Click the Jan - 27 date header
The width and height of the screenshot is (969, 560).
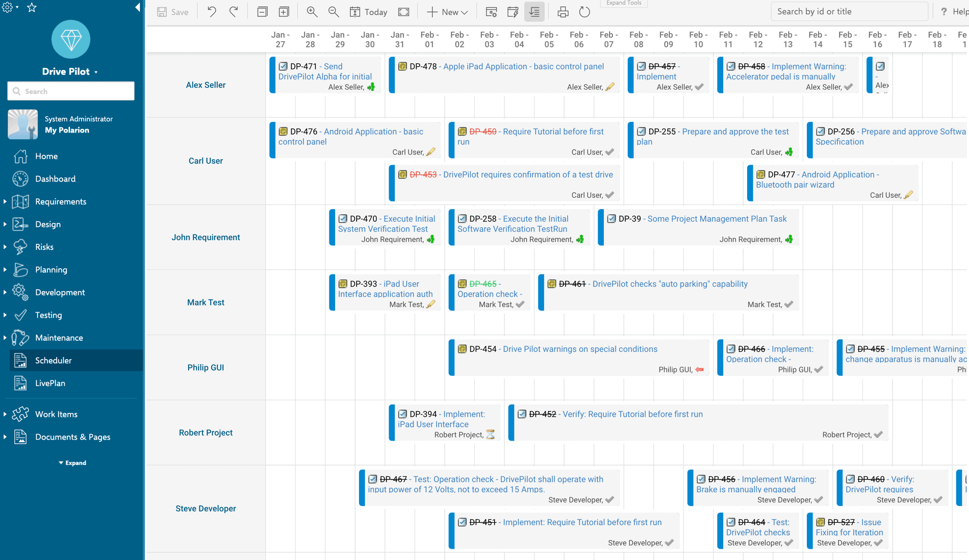click(280, 39)
